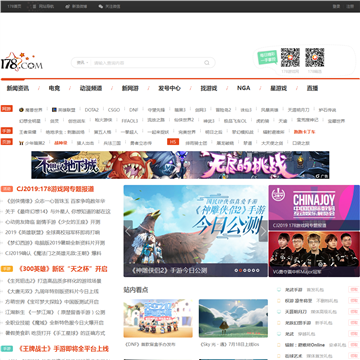Click the 注册 register link
Image resolution: width=360 pixels, height=360 pixels.
click(350, 6)
